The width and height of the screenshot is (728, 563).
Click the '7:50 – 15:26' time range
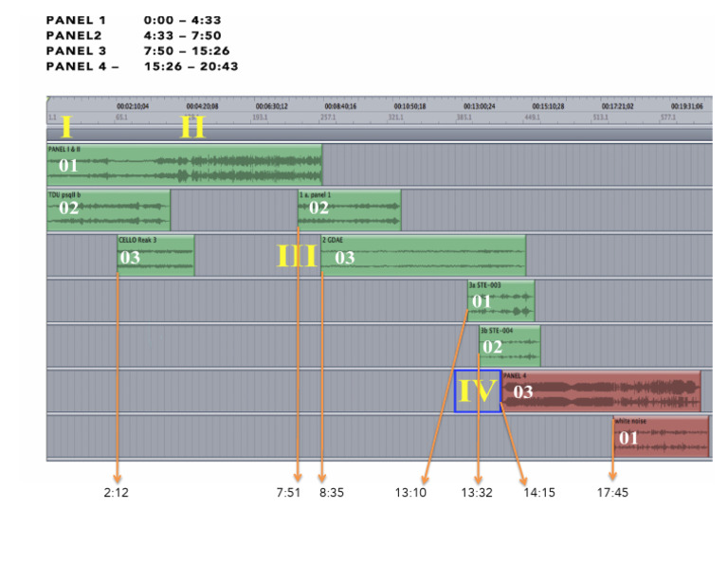point(187,51)
